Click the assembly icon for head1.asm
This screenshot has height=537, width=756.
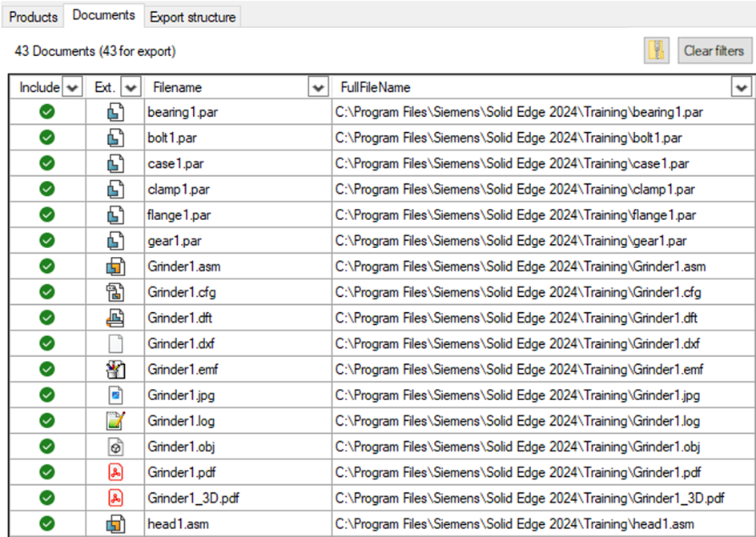(x=115, y=524)
